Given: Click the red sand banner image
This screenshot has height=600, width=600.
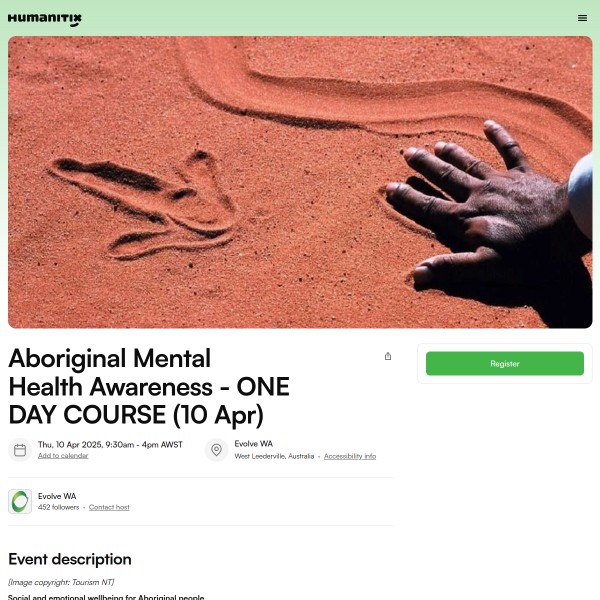Looking at the screenshot, I should click(300, 182).
